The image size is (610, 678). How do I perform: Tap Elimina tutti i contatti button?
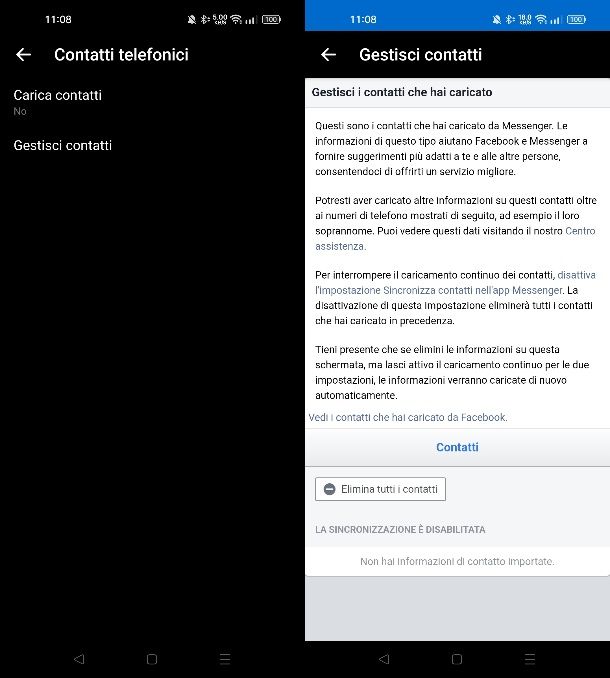(x=380, y=489)
